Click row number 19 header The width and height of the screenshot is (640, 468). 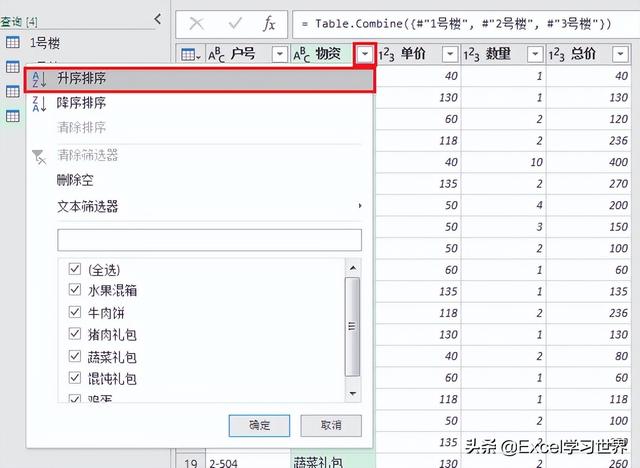(191, 463)
